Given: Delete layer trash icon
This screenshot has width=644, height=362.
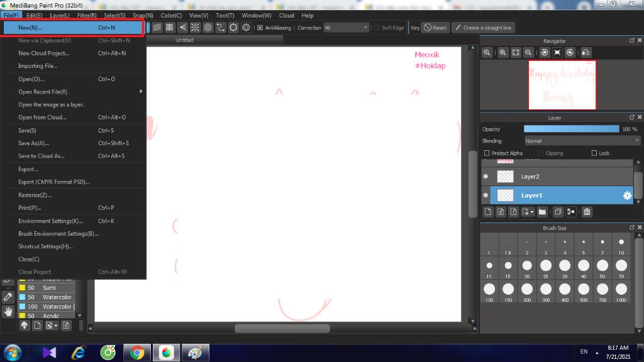Looking at the screenshot, I should pyautogui.click(x=587, y=212).
